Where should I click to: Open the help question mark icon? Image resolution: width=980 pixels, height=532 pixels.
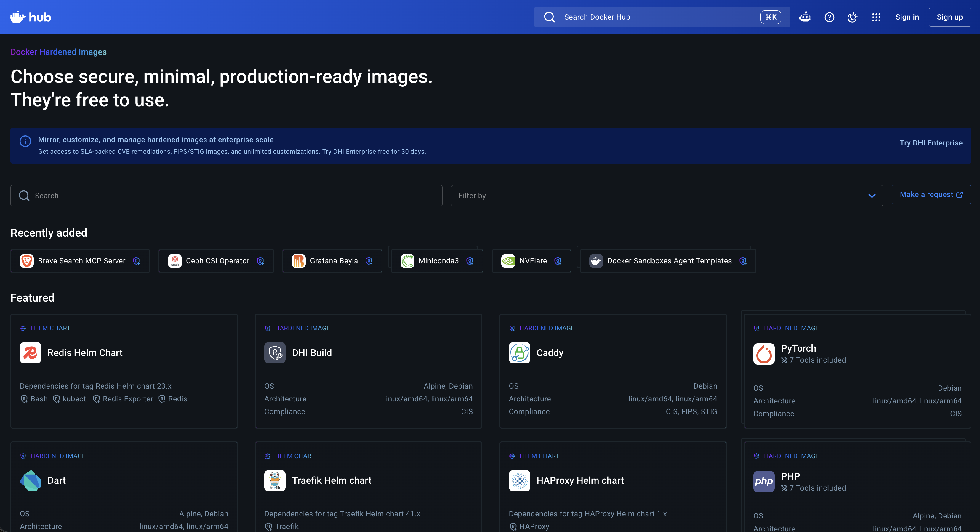tap(829, 17)
